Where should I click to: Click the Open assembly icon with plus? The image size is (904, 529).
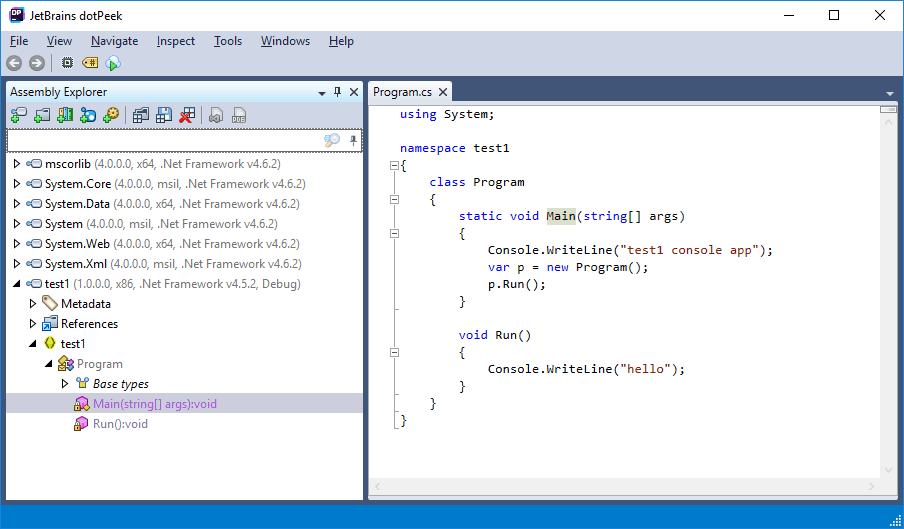click(x=20, y=116)
